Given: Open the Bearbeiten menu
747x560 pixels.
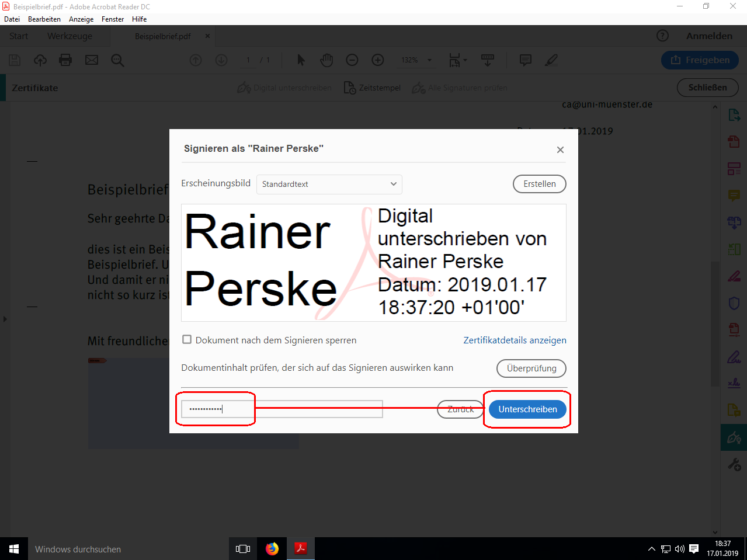Looking at the screenshot, I should (x=44, y=19).
